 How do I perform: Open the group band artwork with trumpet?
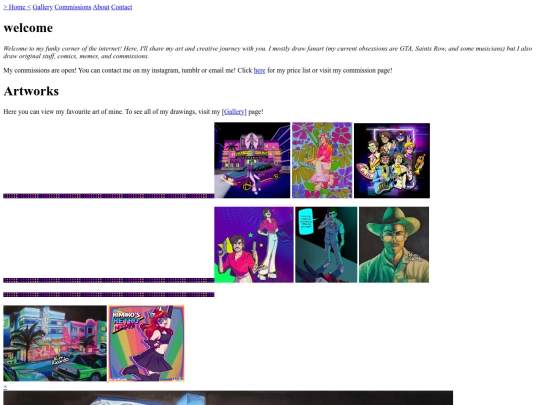(x=392, y=160)
